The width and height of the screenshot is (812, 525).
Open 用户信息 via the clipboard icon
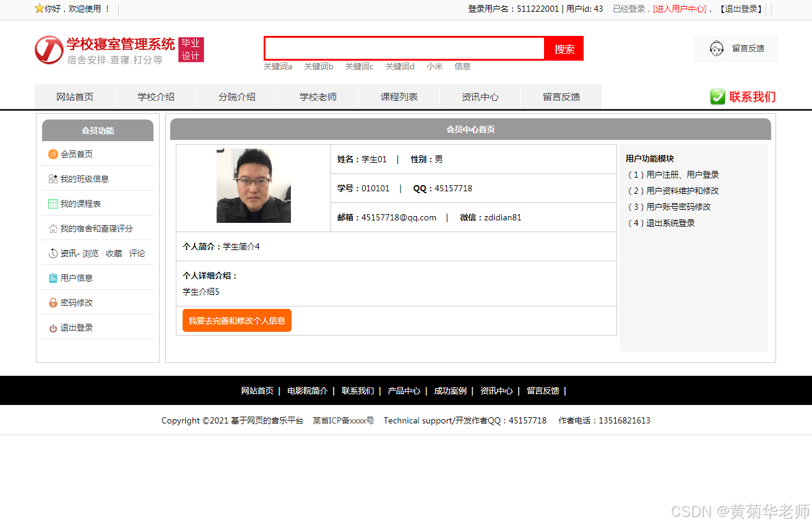tap(53, 277)
